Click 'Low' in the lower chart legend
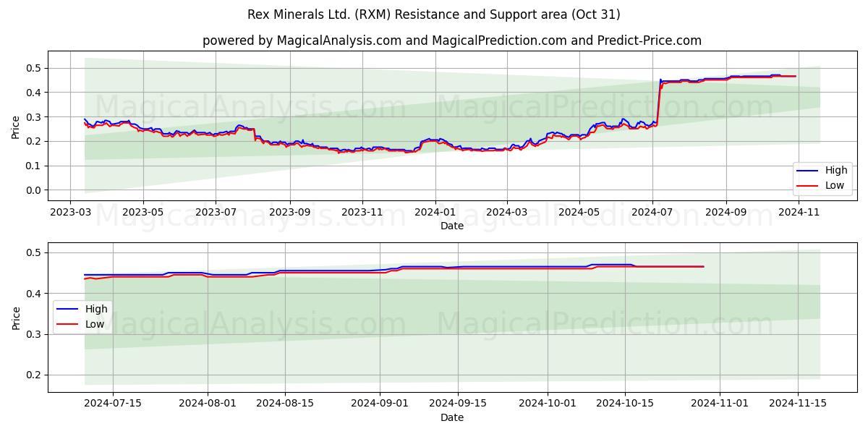The height and width of the screenshot is (434, 868). (x=95, y=324)
